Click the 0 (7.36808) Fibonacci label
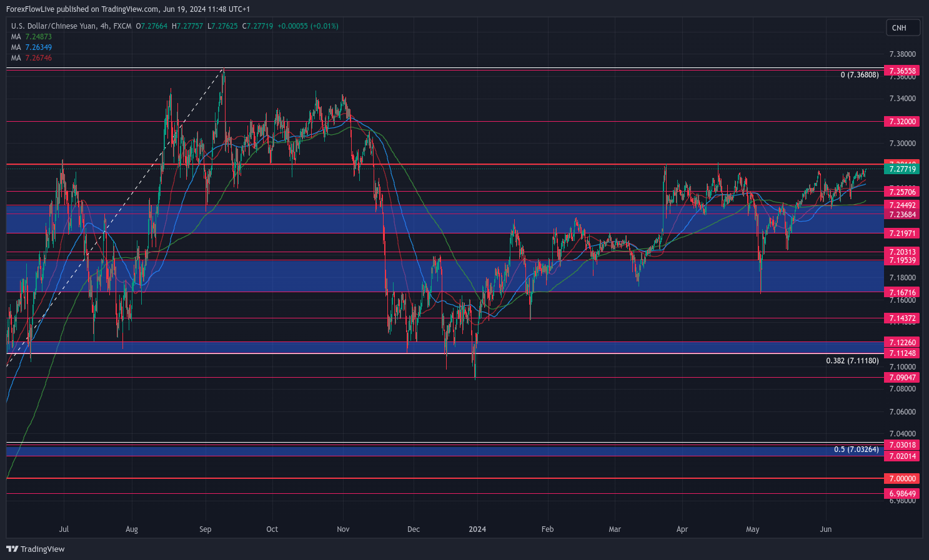 click(x=859, y=75)
